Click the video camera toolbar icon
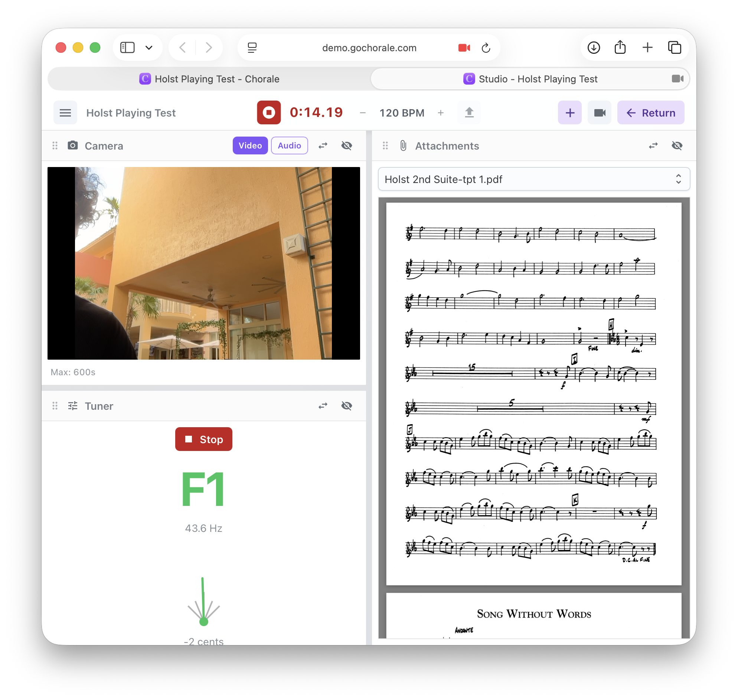 coord(599,113)
